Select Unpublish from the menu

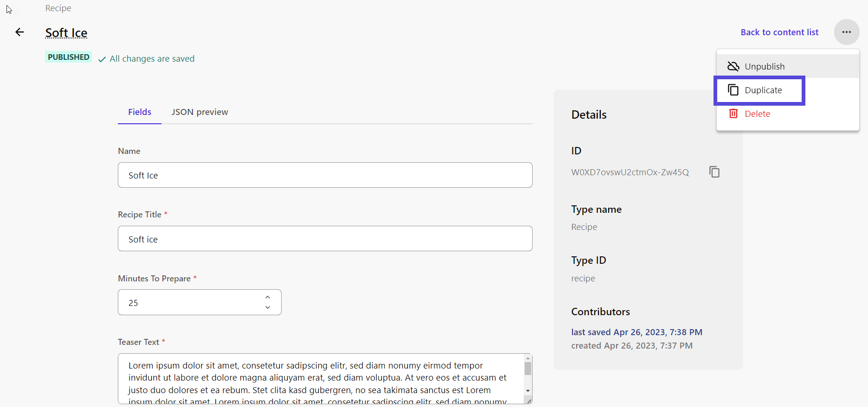[764, 66]
